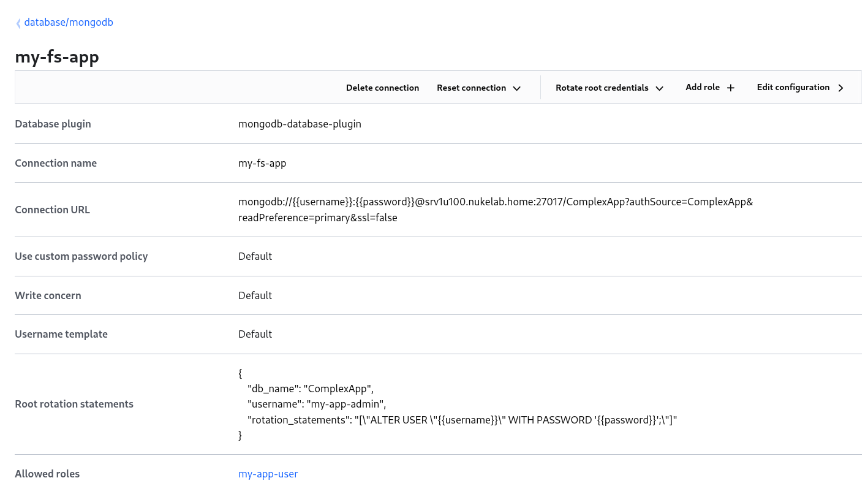Expand the Rotate root credentials menu

[602, 88]
